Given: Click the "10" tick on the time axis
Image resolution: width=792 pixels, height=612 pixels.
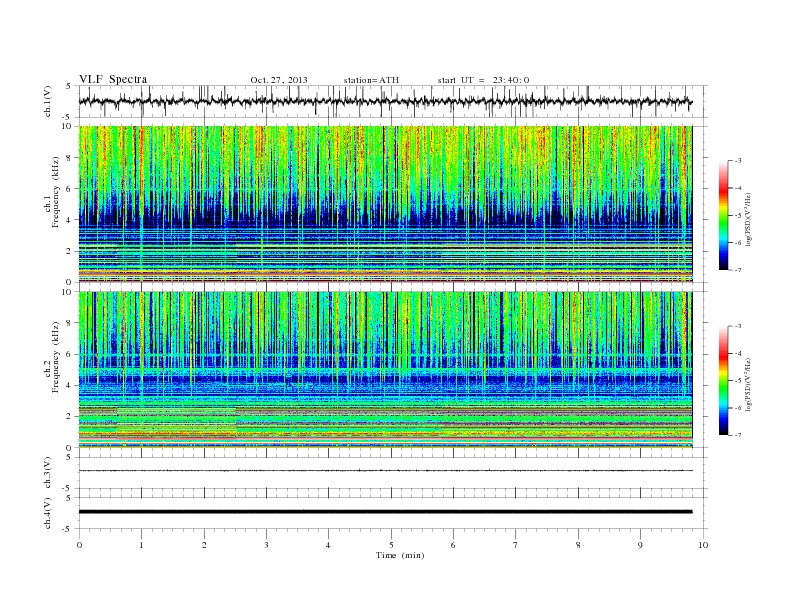Looking at the screenshot, I should (703, 545).
